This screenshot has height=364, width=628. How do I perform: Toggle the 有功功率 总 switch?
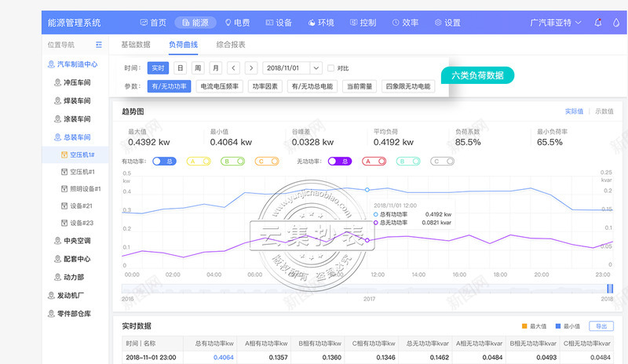tap(163, 161)
